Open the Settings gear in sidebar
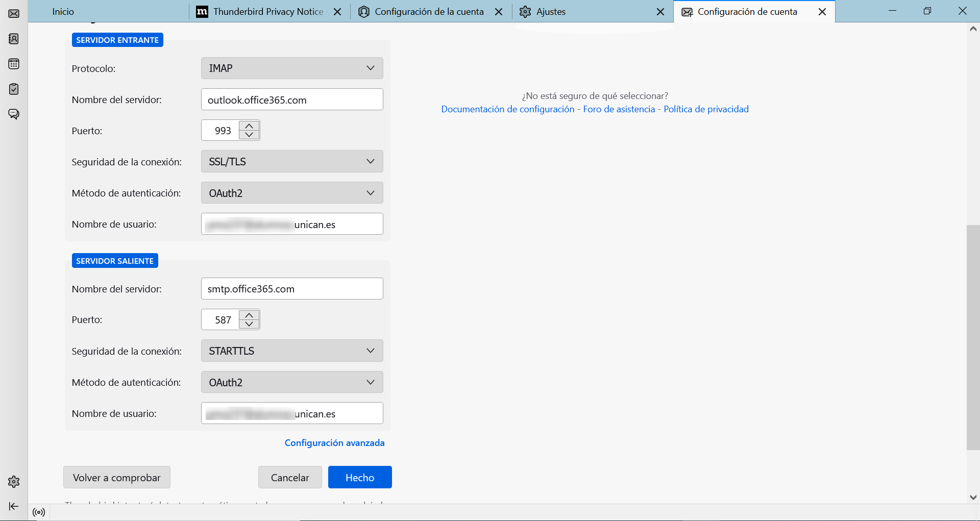 [x=14, y=481]
